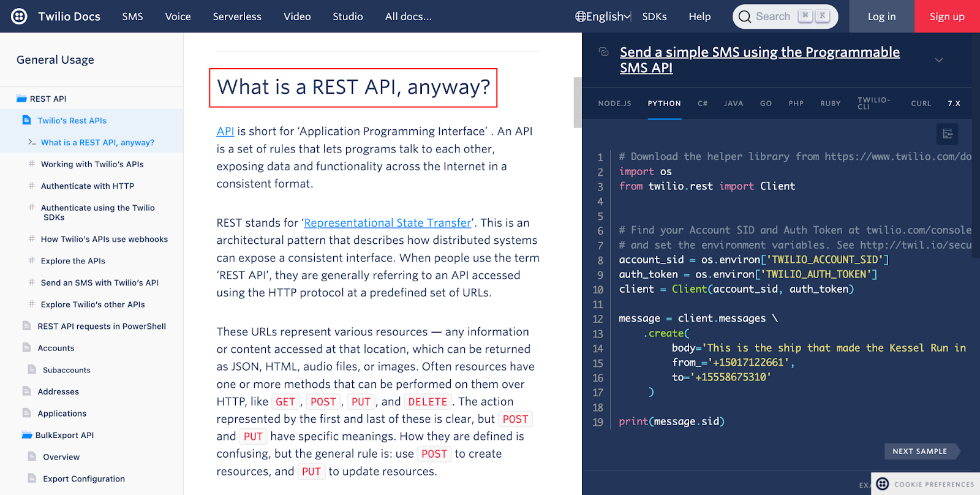Click the Overview page icon
The width and height of the screenshot is (980, 495).
(x=32, y=456)
